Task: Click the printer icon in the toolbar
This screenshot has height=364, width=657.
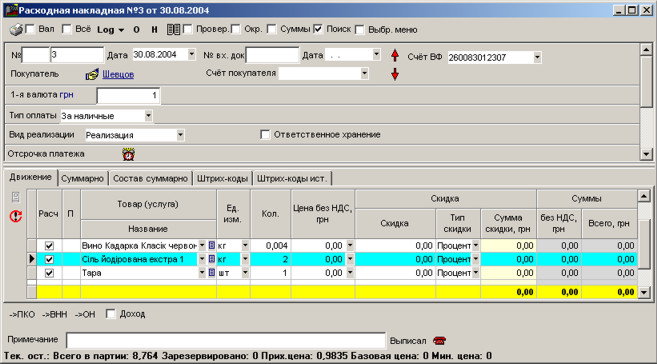Action: [x=16, y=30]
